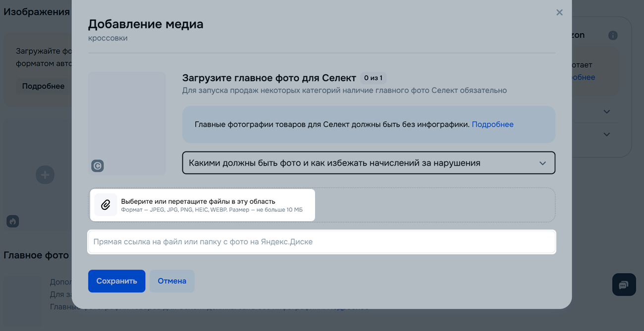Click the plus icon to add an image
The image size is (644, 331).
45,175
